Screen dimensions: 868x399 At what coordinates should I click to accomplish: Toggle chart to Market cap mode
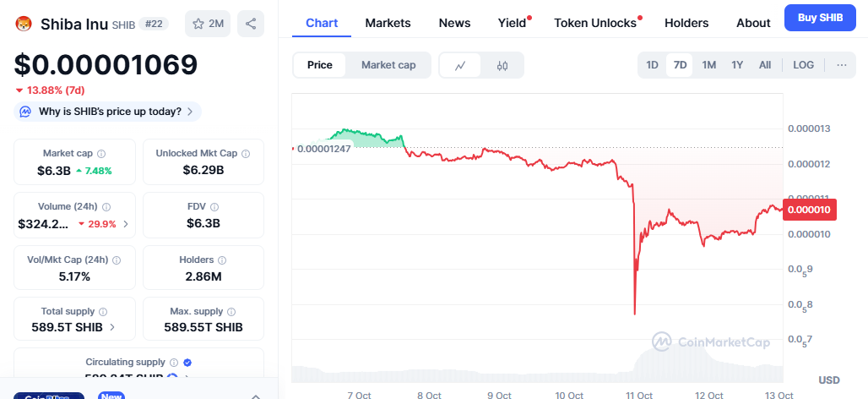click(x=388, y=65)
